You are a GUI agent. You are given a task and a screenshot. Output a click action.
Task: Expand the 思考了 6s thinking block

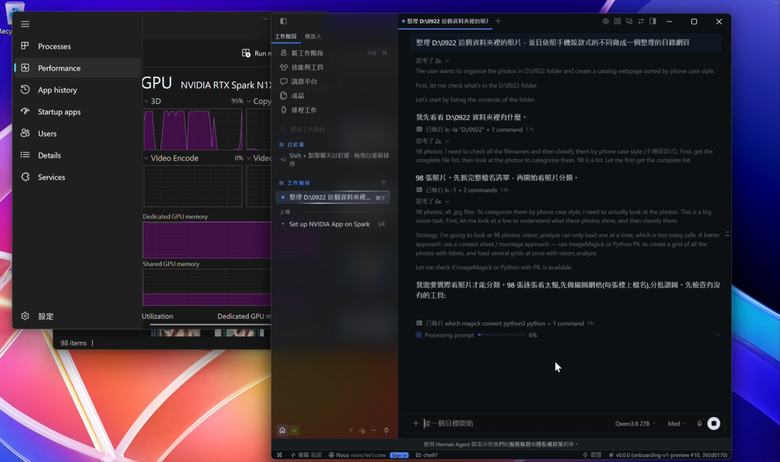point(432,201)
